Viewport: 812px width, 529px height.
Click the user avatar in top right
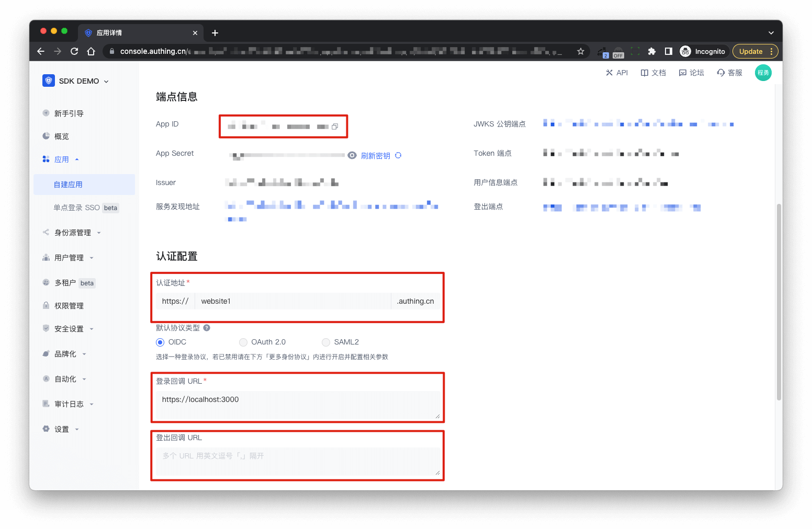[763, 73]
